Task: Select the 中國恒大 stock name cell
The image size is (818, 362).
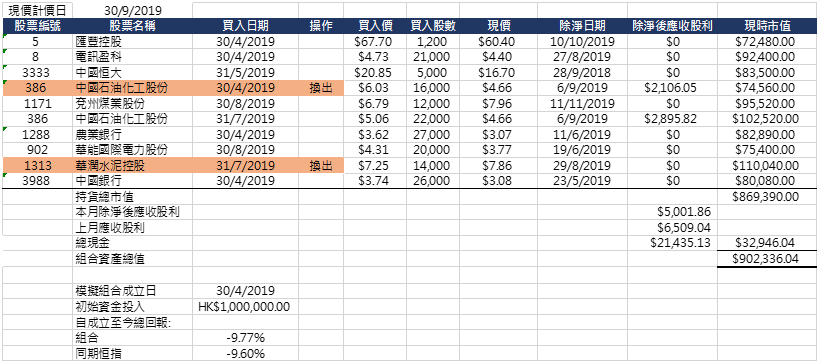Action: (x=133, y=73)
